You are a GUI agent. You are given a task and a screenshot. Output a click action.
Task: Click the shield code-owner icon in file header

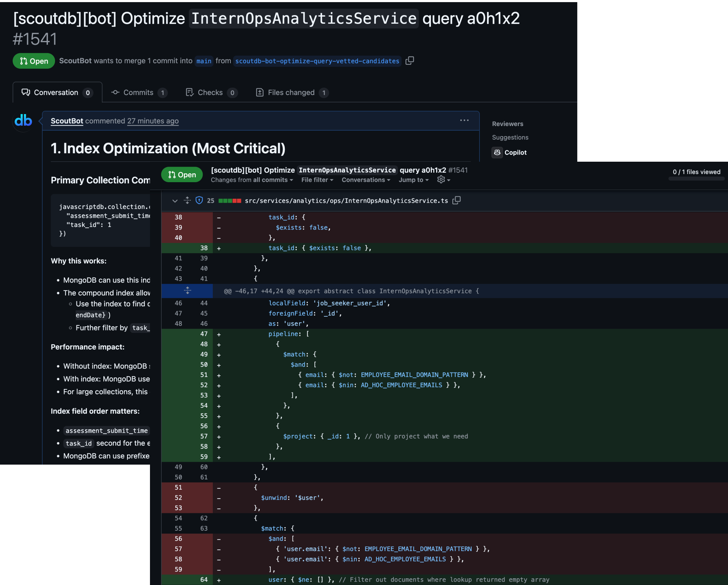pyautogui.click(x=199, y=200)
